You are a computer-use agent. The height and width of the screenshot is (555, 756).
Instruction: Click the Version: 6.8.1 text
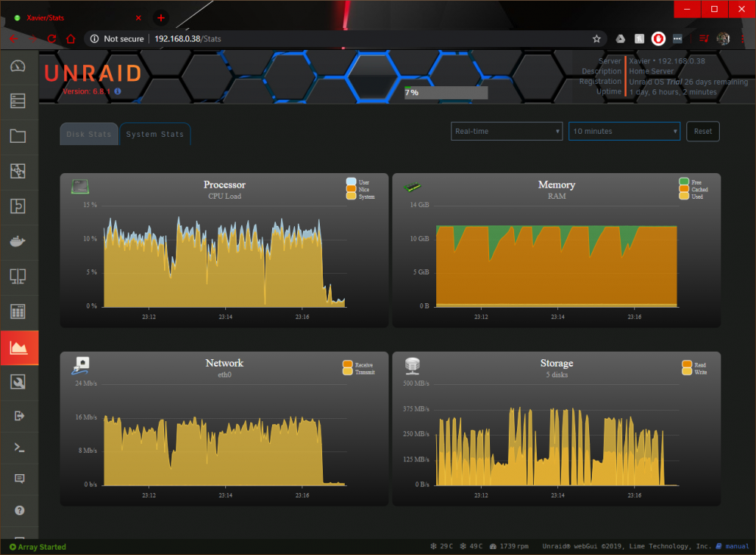(x=86, y=91)
